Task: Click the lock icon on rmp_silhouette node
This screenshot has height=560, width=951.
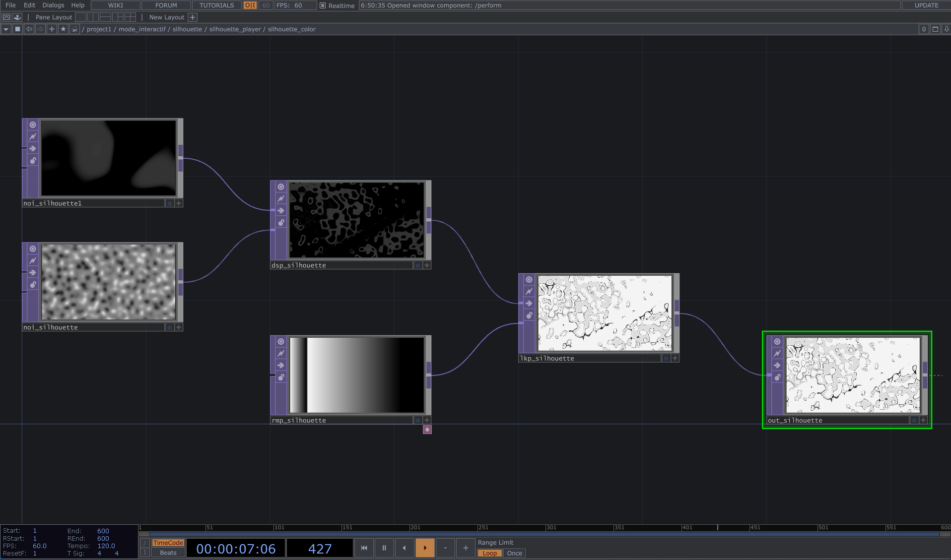Action: click(x=281, y=377)
